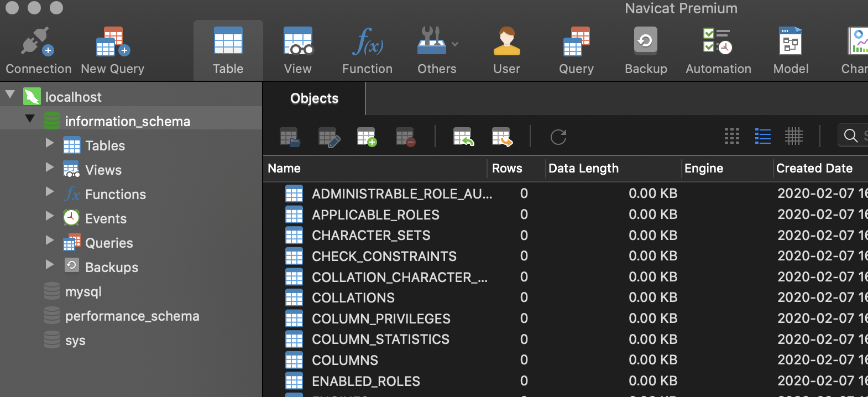Switch to icon grid view mode
The image size is (868, 397).
732,136
